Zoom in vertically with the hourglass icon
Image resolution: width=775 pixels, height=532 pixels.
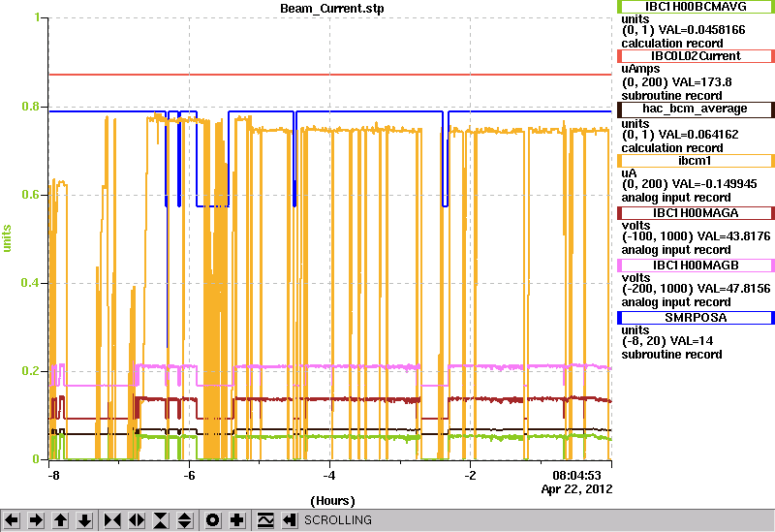tap(161, 520)
